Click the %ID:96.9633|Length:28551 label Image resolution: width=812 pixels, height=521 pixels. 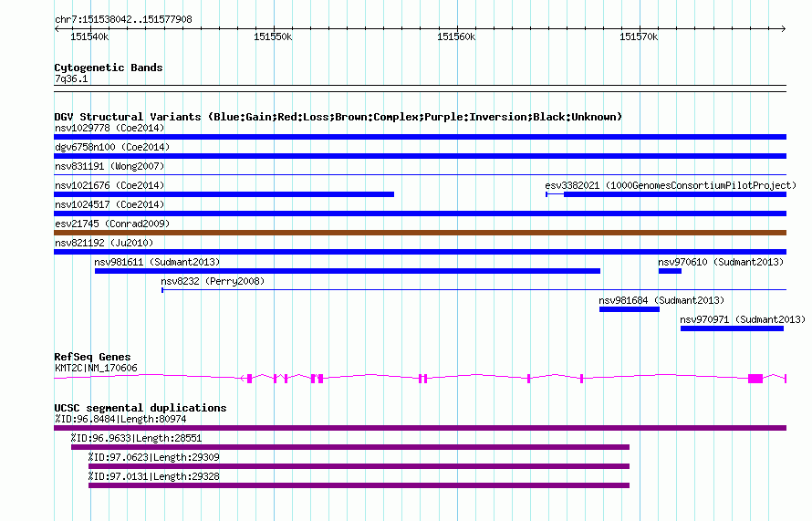click(136, 438)
